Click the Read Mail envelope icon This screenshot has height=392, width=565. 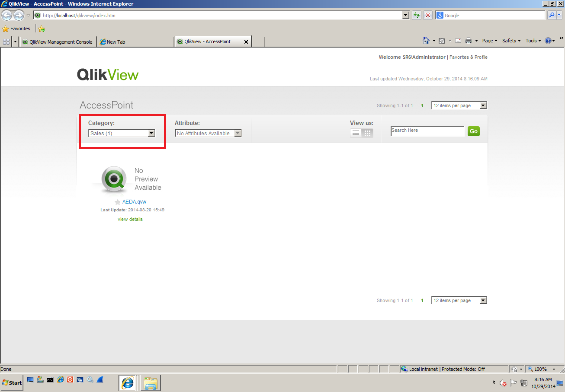coord(458,41)
